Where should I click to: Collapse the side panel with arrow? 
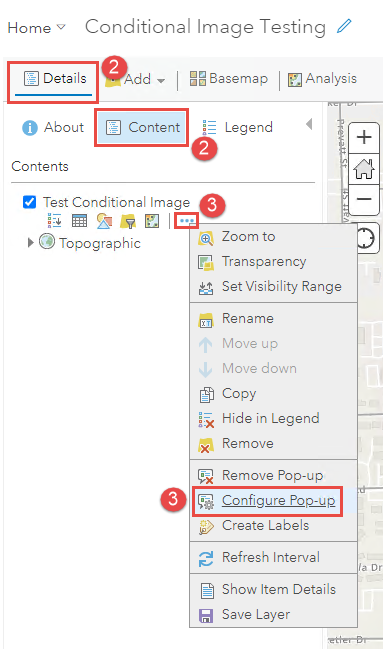309,124
